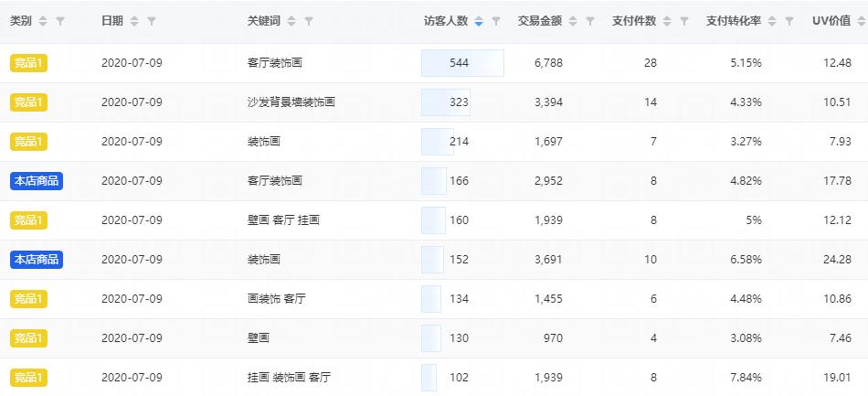Select keyword 挂画 装饰画 客厅
The width and height of the screenshot is (868, 396).
[289, 378]
